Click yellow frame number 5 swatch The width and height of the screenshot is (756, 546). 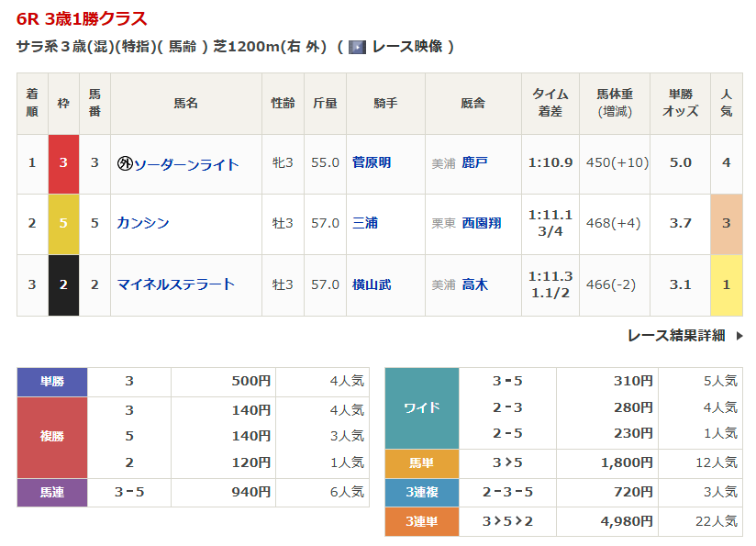click(x=63, y=224)
